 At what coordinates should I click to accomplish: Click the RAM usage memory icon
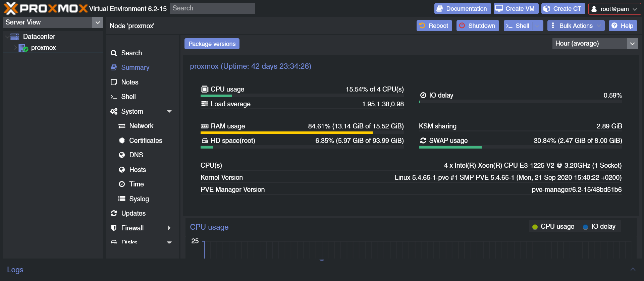(x=205, y=126)
